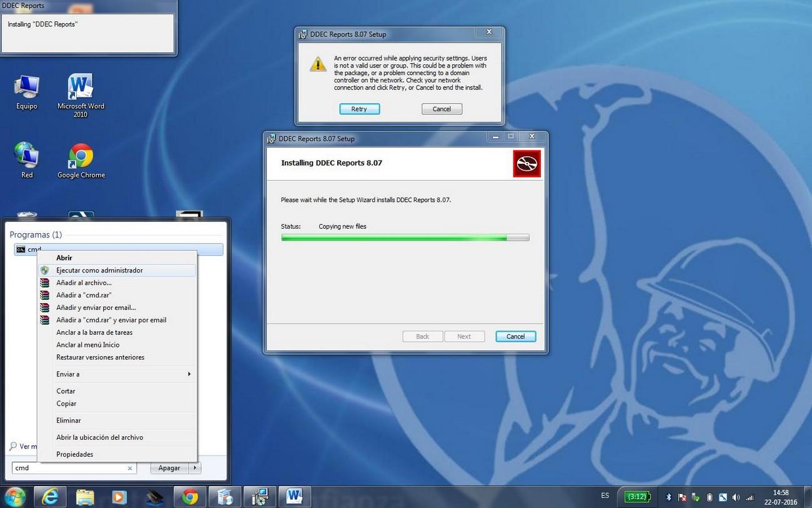812x508 pixels.
Task: Click the Windows Start orb
Action: [14, 497]
